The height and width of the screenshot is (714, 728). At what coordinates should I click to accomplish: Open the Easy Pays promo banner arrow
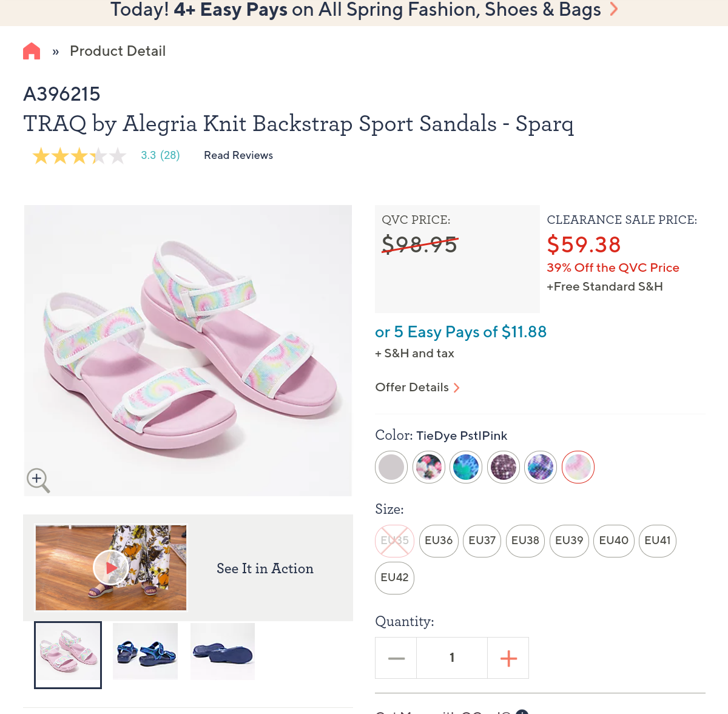pos(614,9)
